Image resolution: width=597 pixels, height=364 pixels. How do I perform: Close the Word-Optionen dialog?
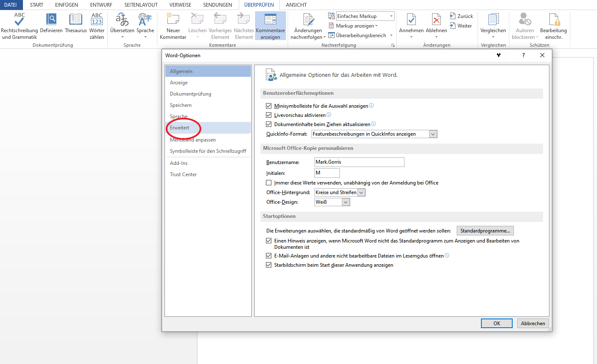click(x=542, y=55)
